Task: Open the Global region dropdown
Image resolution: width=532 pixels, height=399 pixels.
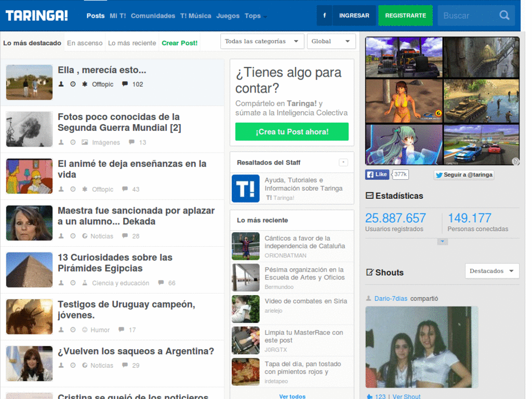Action: [331, 41]
